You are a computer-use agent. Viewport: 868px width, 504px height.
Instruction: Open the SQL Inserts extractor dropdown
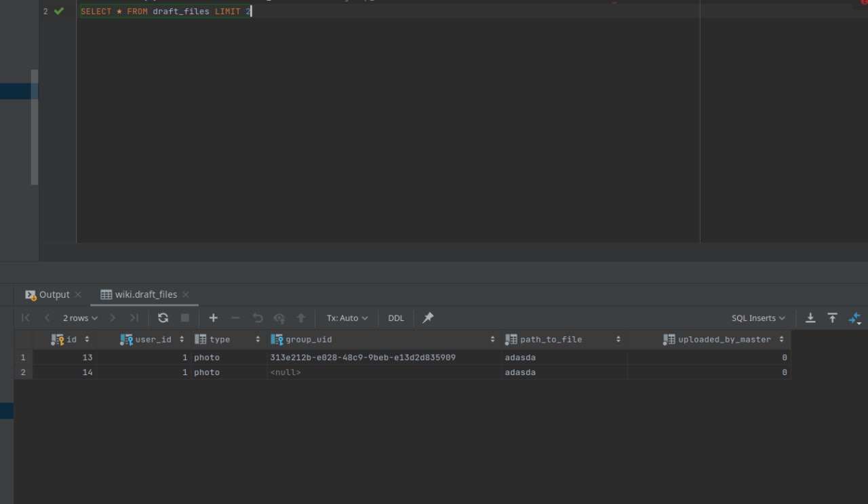pyautogui.click(x=758, y=318)
